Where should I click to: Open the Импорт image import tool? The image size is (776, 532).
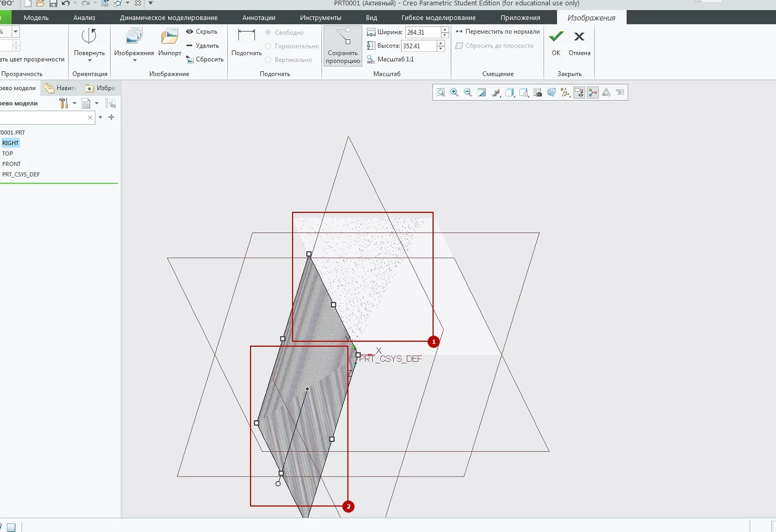click(x=169, y=37)
